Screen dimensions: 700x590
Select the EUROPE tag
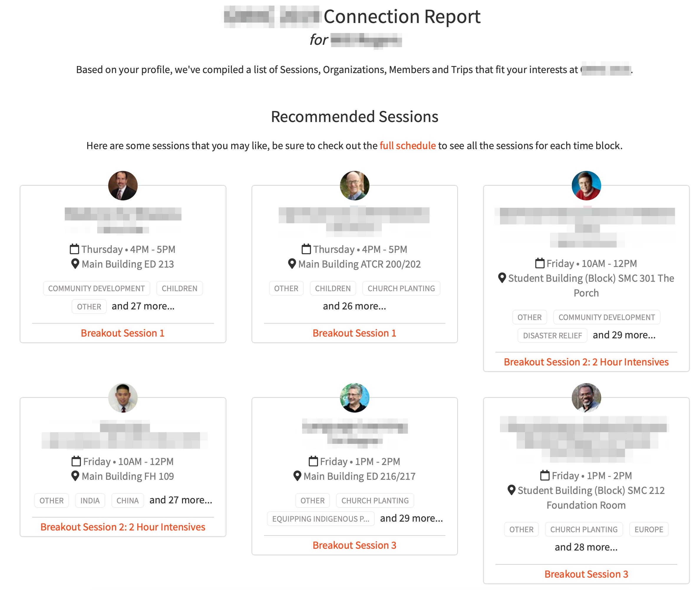[648, 529]
